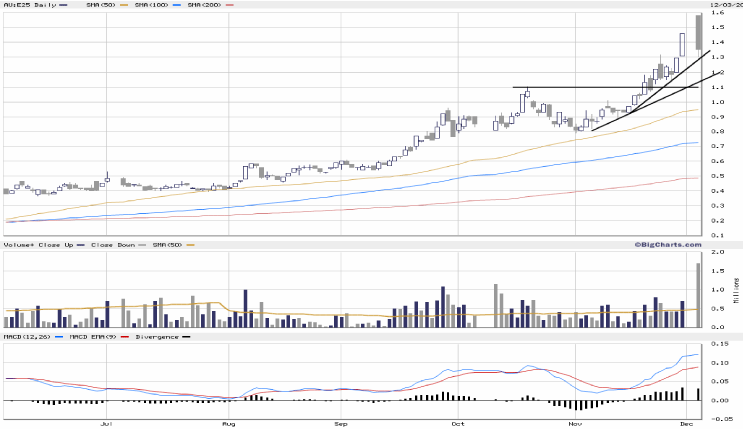Click the Oct label on time axis
The height and width of the screenshot is (429, 743).
point(459,424)
